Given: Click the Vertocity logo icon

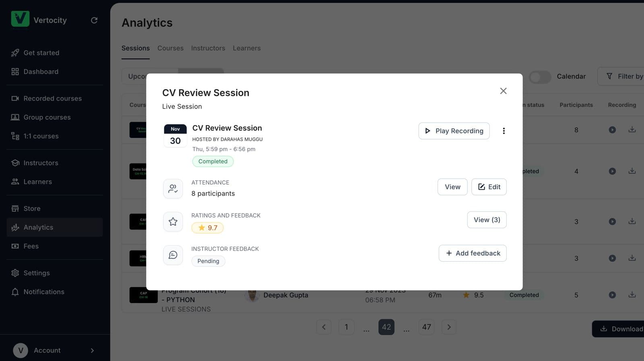Looking at the screenshot, I should 20,19.
